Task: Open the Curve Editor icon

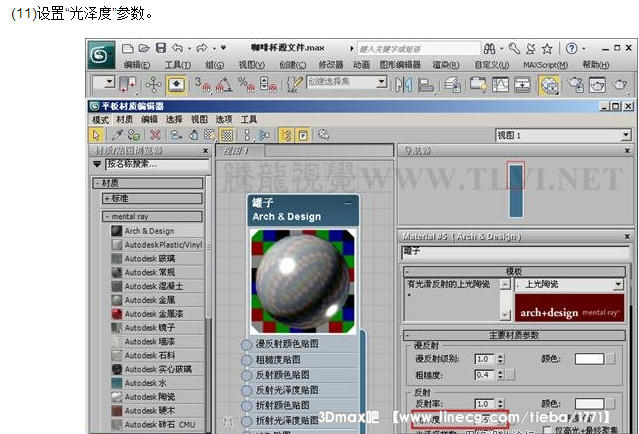Action: [500, 85]
